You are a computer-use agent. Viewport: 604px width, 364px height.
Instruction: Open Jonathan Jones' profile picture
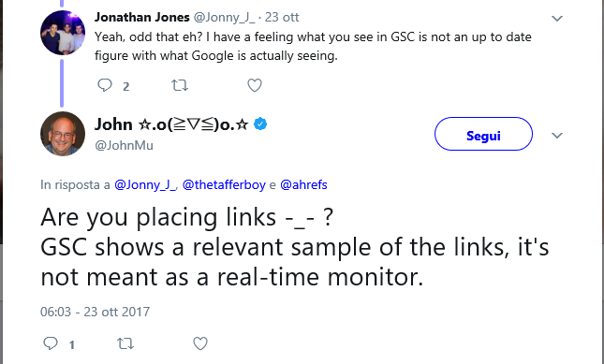coord(63,33)
